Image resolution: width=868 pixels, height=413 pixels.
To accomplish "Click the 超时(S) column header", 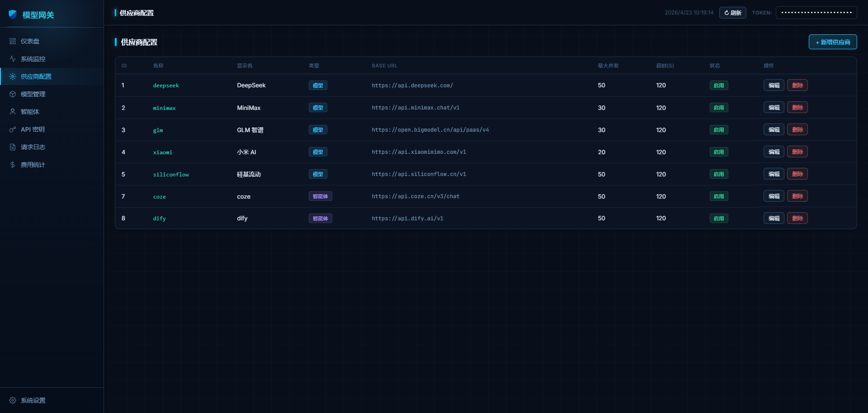I will coord(665,66).
